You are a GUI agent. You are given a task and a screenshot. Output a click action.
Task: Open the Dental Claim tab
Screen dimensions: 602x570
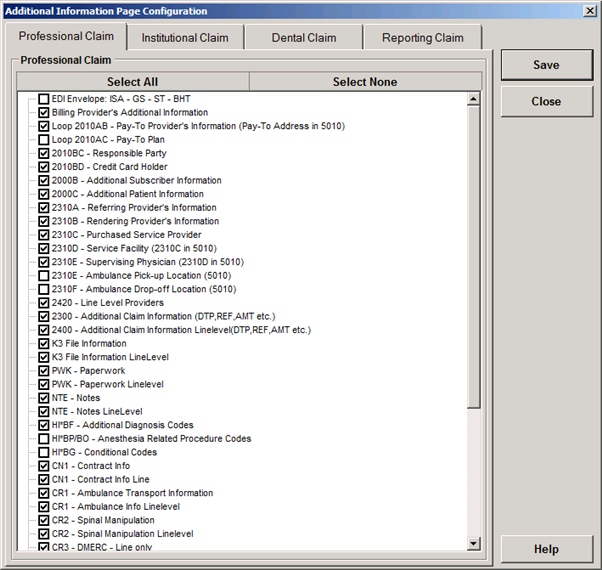pos(304,38)
